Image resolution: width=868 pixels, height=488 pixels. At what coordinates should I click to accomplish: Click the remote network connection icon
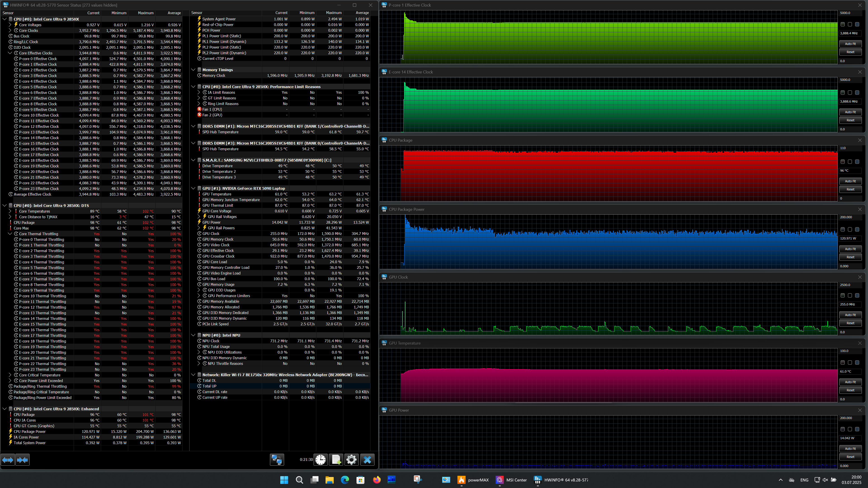tap(277, 460)
